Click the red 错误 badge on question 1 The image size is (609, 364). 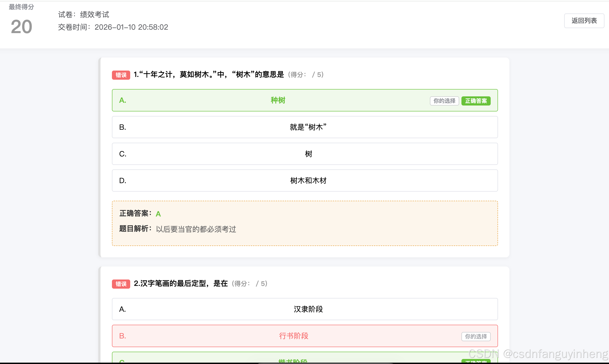[x=121, y=75]
